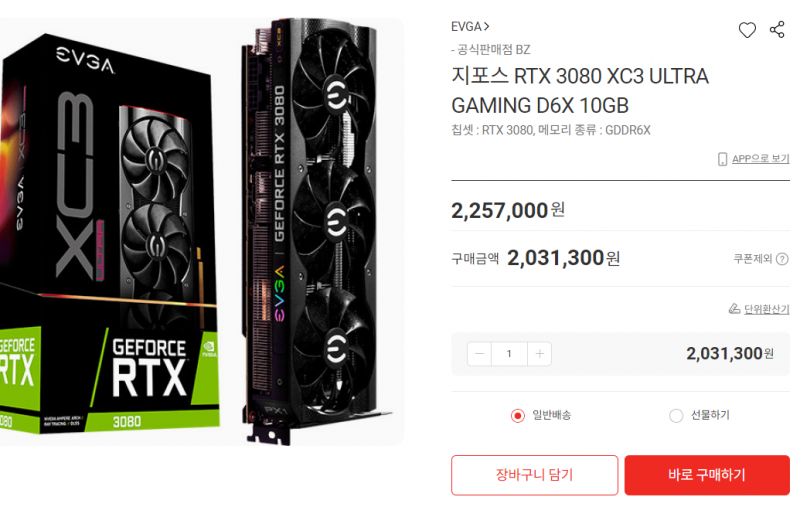Click the calculator icon beside 단위환산기
This screenshot has height=507, width=800.
tap(734, 309)
